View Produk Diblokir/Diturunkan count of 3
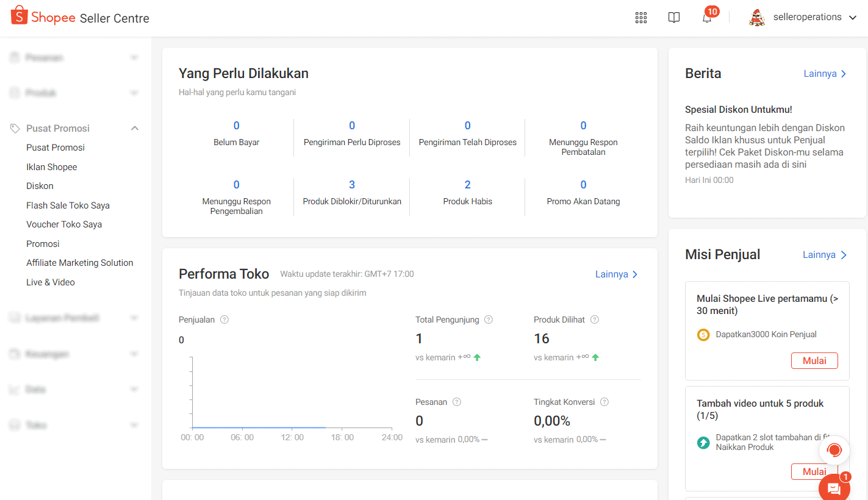868x500 pixels. tap(351, 185)
